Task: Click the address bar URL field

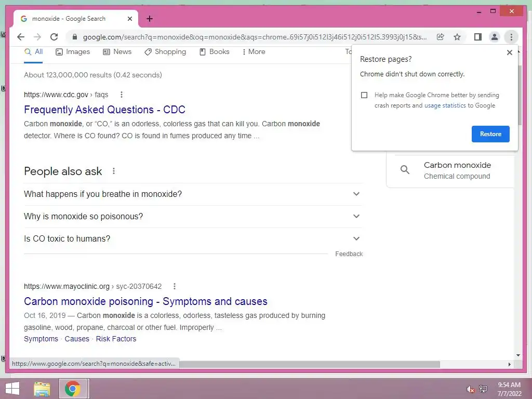Action: 255,37
